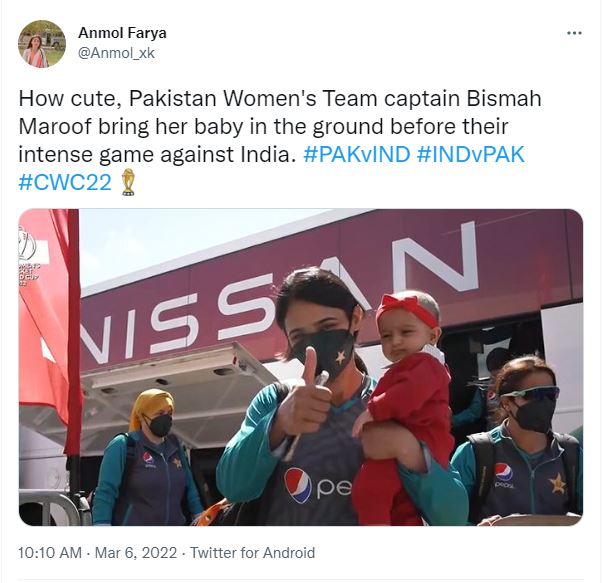This screenshot has width=602, height=583.
Task: Click Anmol Farya's profile avatar
Action: (42, 44)
